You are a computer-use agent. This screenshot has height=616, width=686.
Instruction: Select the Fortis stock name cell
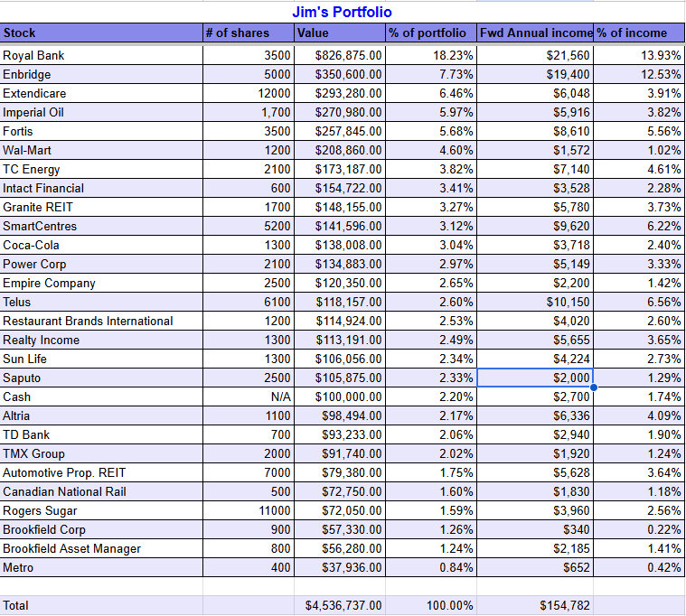(x=101, y=131)
